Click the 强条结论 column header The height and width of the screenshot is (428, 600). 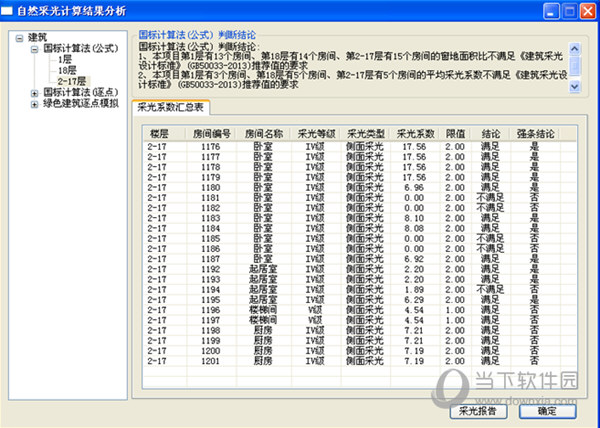[533, 132]
